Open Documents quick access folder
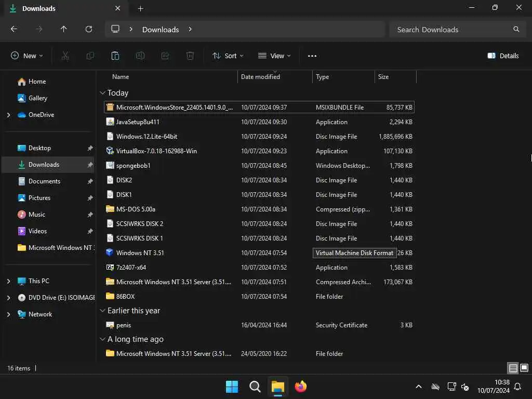 pyautogui.click(x=48, y=181)
